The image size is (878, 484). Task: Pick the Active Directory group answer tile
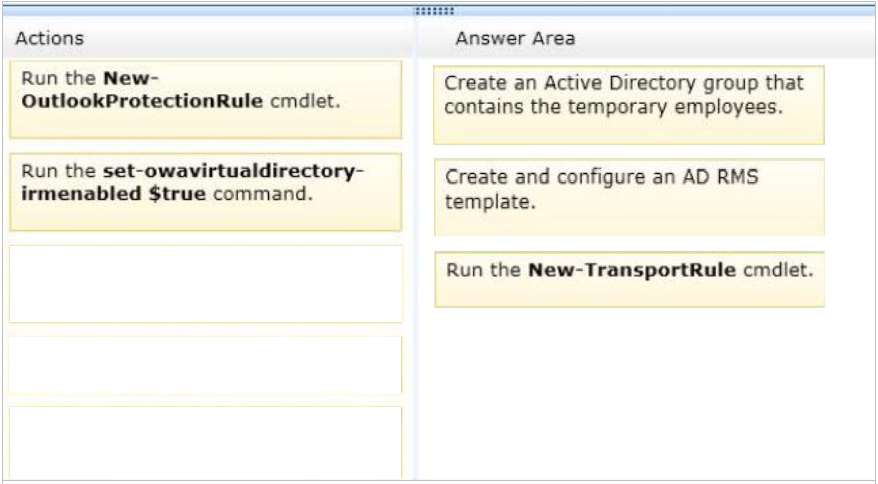629,105
